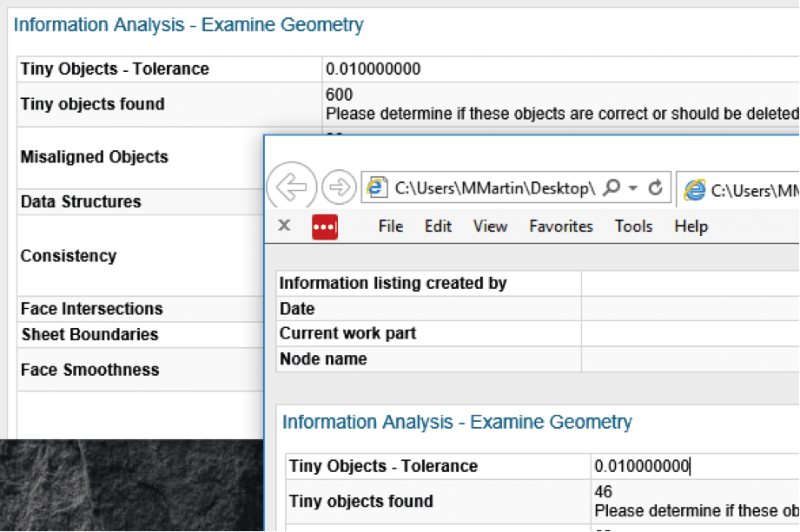Open the File menu
The image size is (800, 532).
391,227
